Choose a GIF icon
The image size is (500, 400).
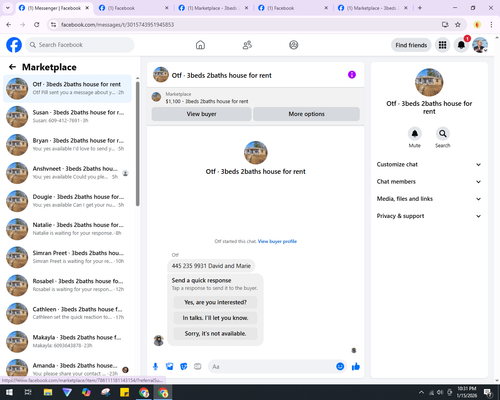[198, 367]
